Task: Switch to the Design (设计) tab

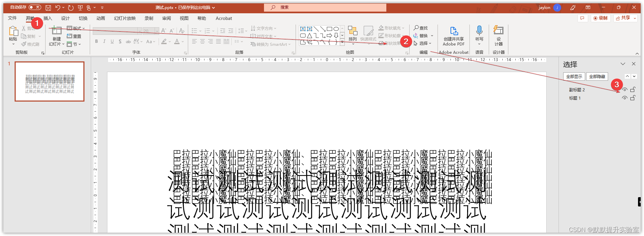Action: tap(65, 18)
